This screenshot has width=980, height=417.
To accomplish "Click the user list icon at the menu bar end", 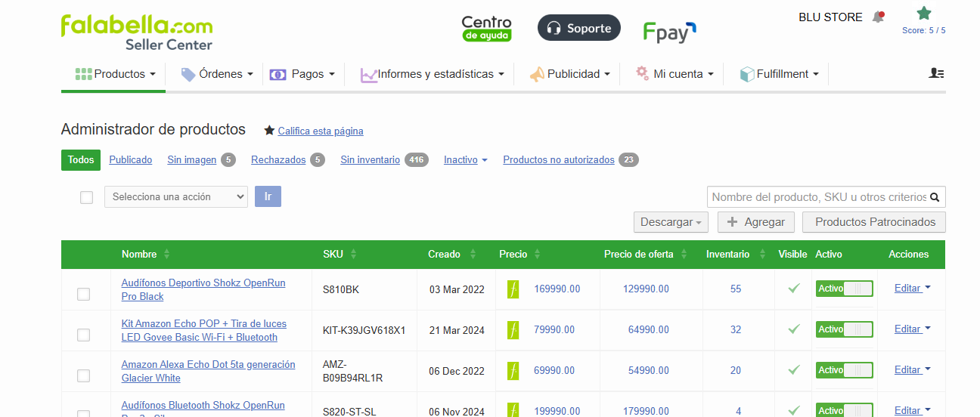I will [937, 73].
